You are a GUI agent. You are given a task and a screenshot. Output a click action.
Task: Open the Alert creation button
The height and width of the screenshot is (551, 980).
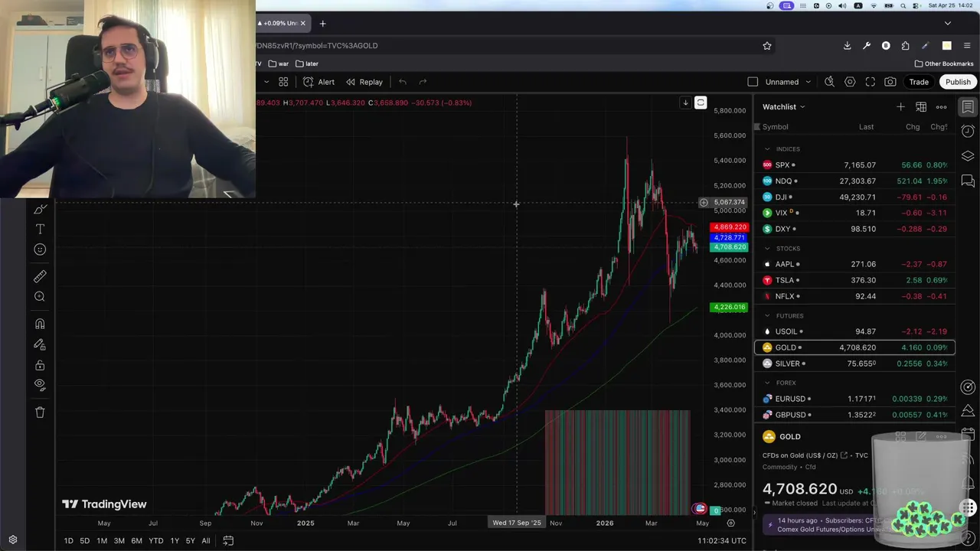pos(318,82)
